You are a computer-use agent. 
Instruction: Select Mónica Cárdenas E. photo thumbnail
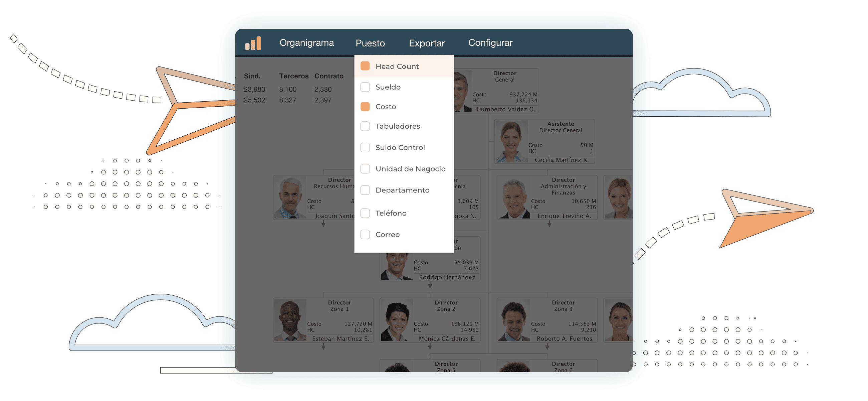point(397,320)
